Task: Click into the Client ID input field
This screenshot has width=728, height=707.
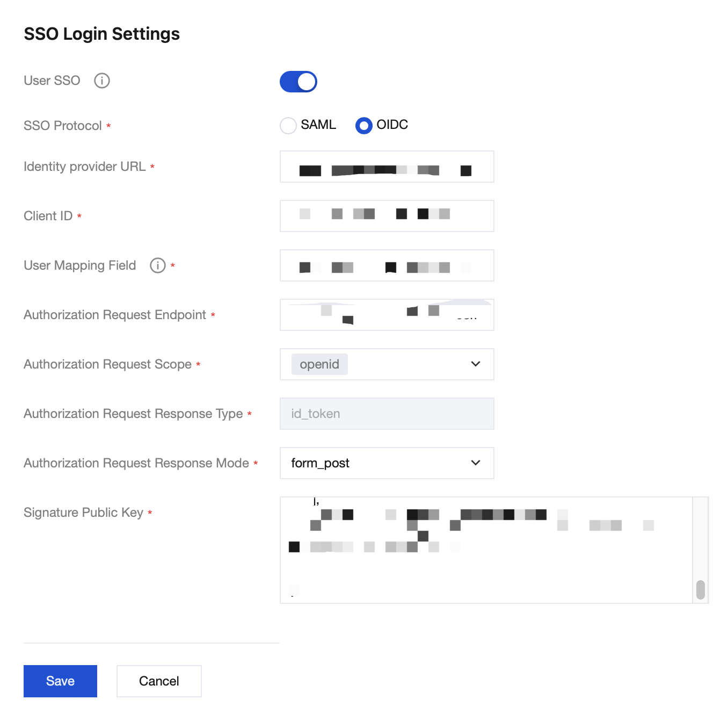Action: coord(387,216)
